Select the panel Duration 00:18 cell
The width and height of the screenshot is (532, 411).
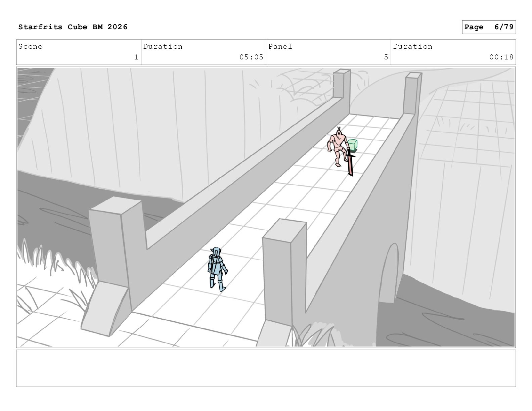[x=453, y=52]
